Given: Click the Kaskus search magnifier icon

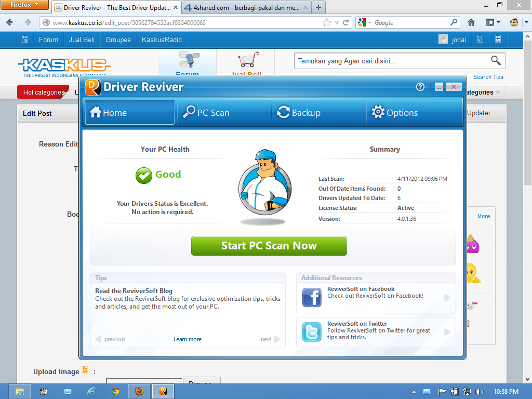Looking at the screenshot, I should pyautogui.click(x=496, y=61).
